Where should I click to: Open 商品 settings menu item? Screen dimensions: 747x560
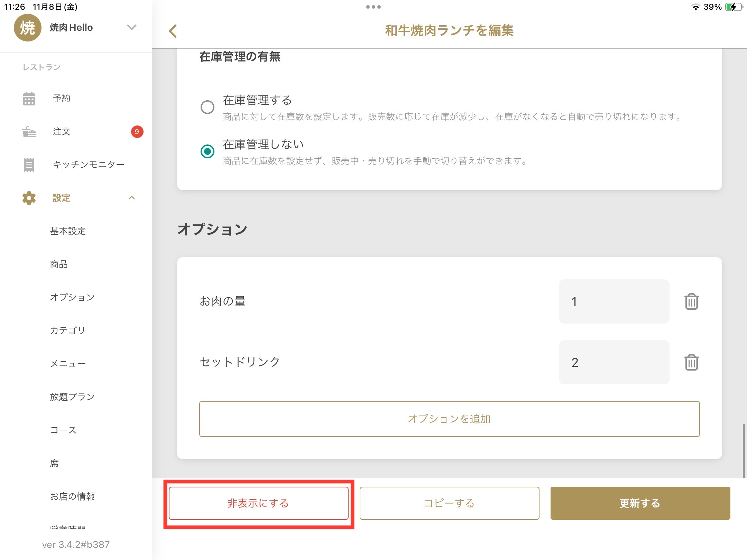coord(59,264)
